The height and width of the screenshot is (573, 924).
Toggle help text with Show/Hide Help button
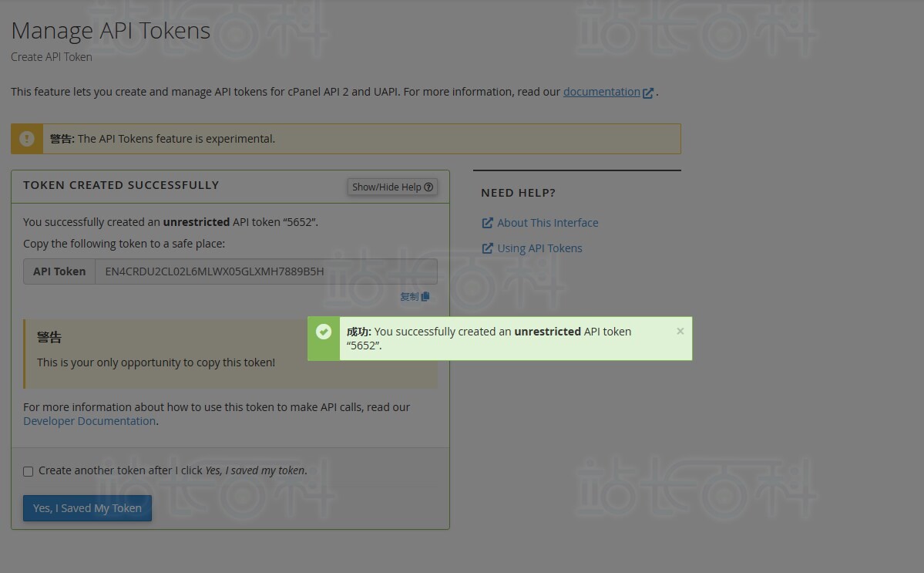pyautogui.click(x=392, y=187)
